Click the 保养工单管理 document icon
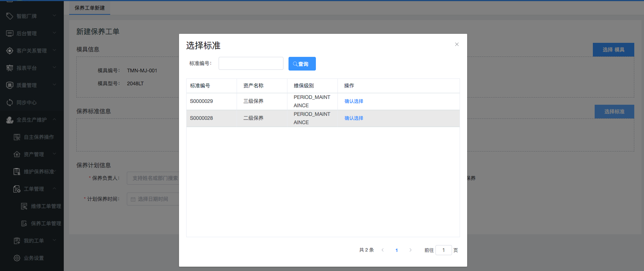This screenshot has width=644, height=271. [x=24, y=223]
